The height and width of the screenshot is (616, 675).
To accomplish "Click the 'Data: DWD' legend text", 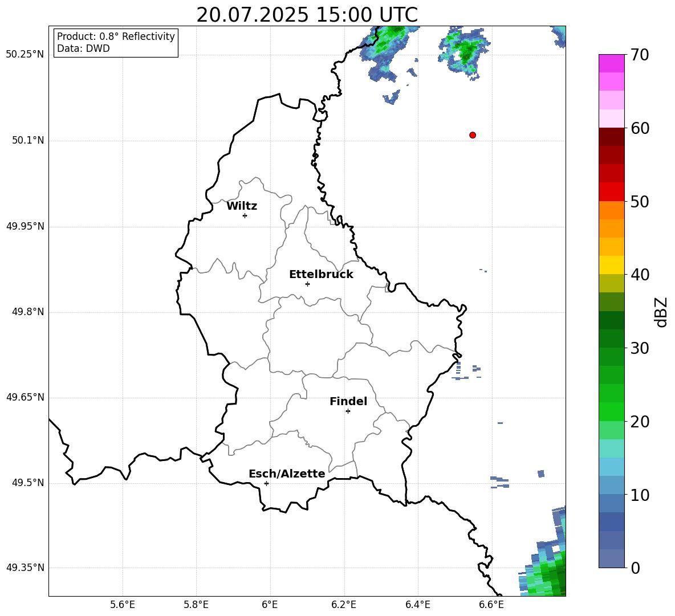I will [83, 48].
